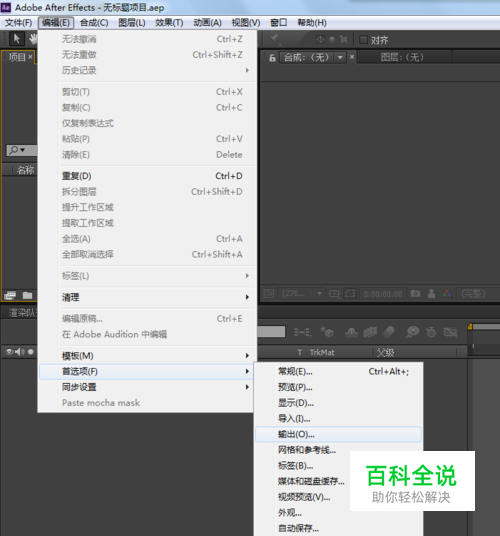The width and height of the screenshot is (500, 536).
Task: Choose 视频预览(V)... preferences entry
Action: [x=304, y=497]
